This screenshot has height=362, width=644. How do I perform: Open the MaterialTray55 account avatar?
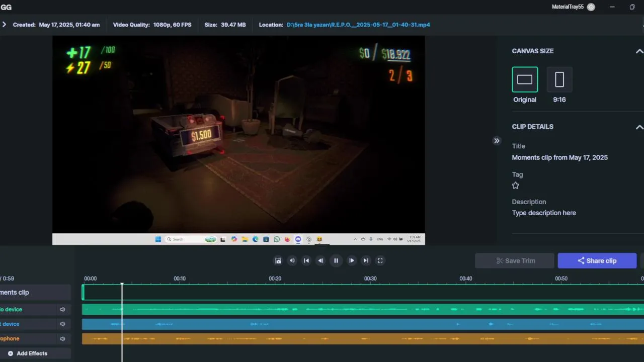(x=591, y=7)
